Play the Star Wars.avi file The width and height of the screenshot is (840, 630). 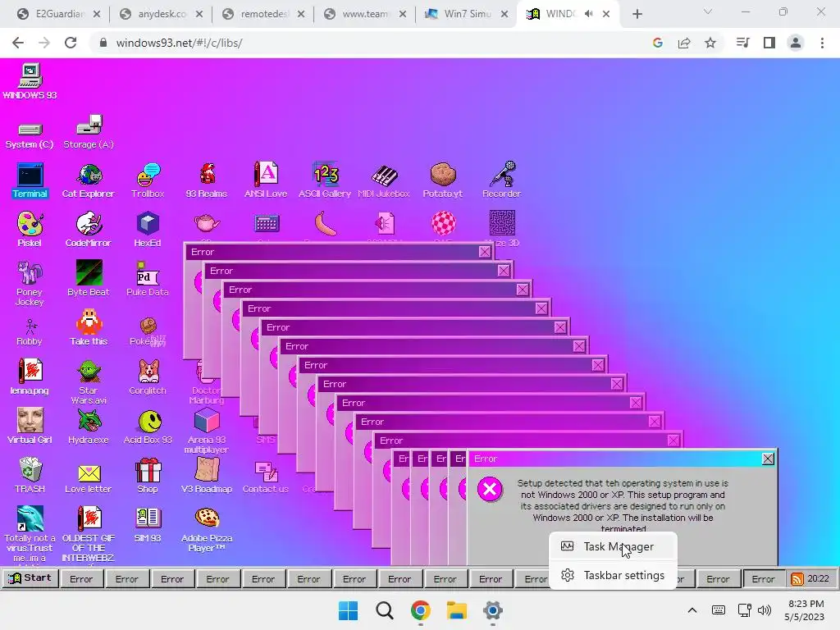pos(89,382)
